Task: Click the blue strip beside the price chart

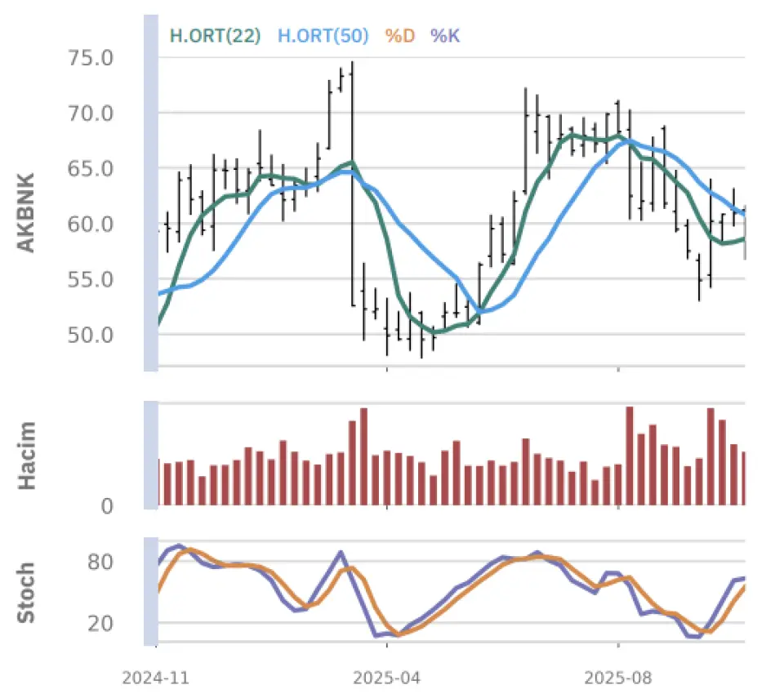Action: coord(150,193)
